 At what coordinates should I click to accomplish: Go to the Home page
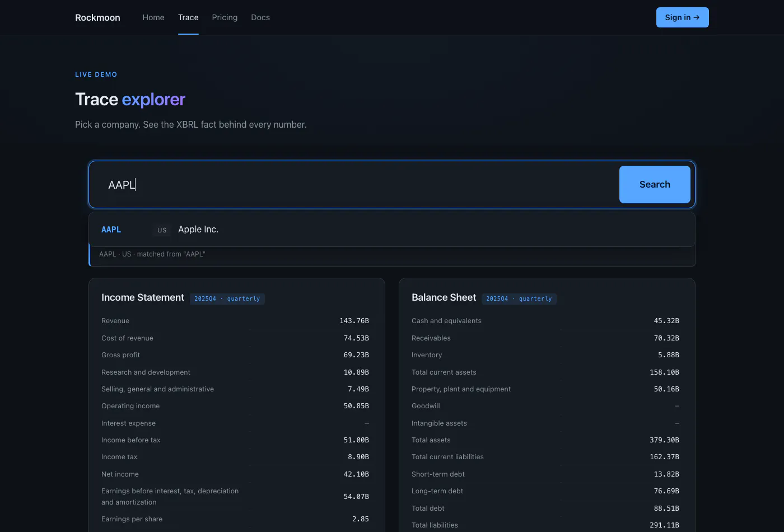(x=153, y=17)
